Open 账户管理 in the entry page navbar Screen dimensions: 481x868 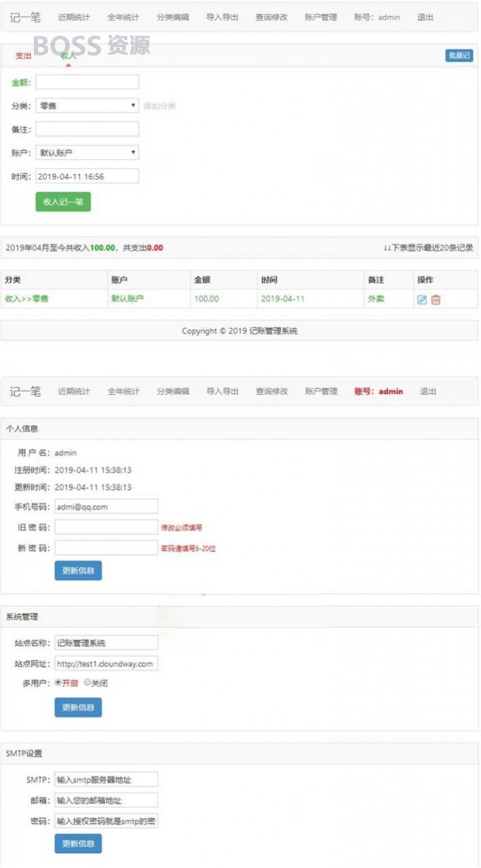pyautogui.click(x=321, y=17)
